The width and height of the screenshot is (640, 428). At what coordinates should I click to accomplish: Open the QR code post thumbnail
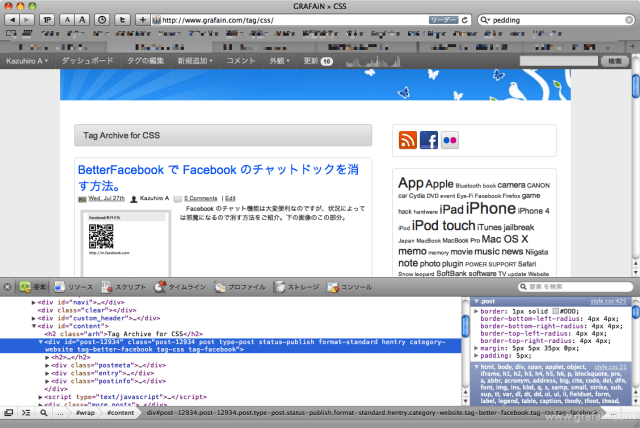coord(126,244)
